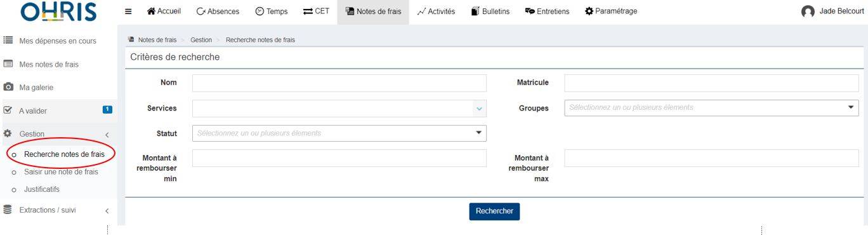Open the Services dropdown
The image size is (868, 235).
click(x=339, y=109)
